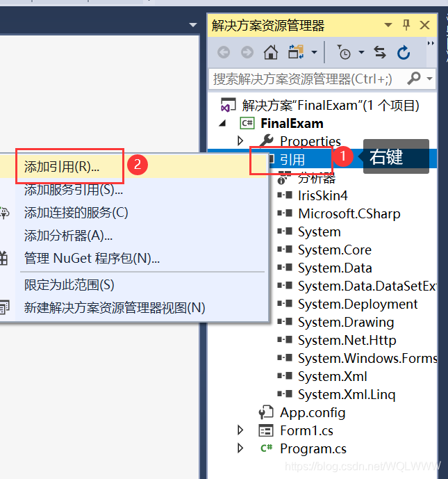Select the System.Xml.Linq reference
Screen dimensions: 448x479
click(x=347, y=395)
